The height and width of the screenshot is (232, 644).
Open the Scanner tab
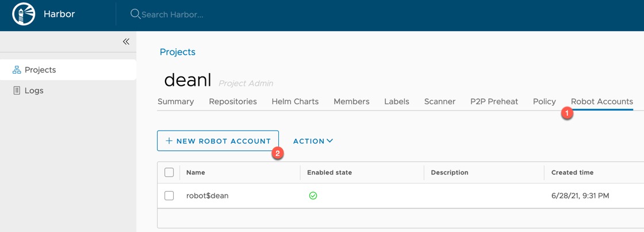440,101
